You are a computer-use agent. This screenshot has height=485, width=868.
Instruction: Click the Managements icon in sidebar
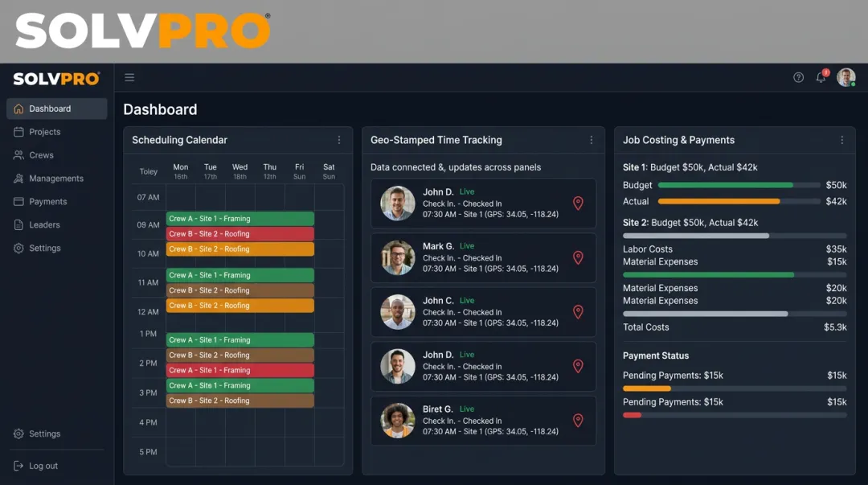point(18,179)
